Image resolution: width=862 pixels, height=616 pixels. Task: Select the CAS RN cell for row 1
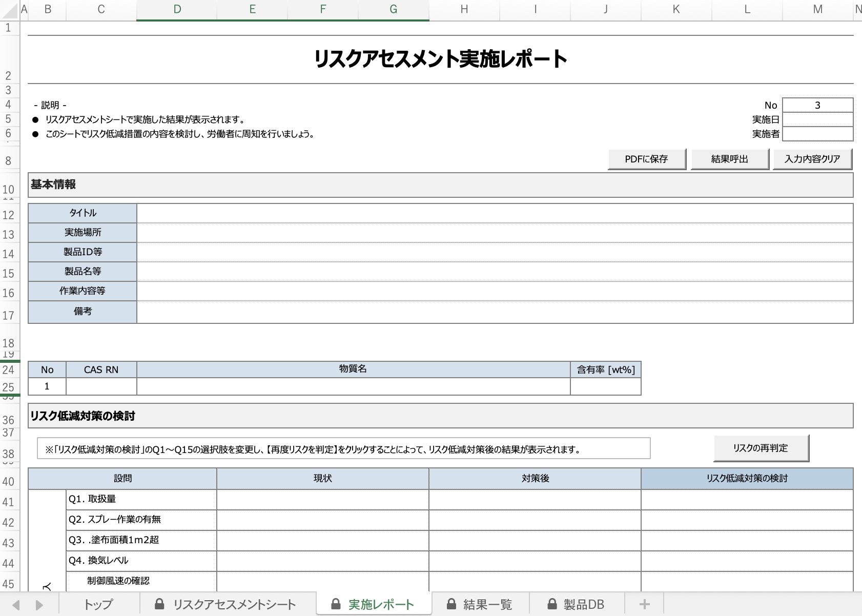tap(100, 386)
